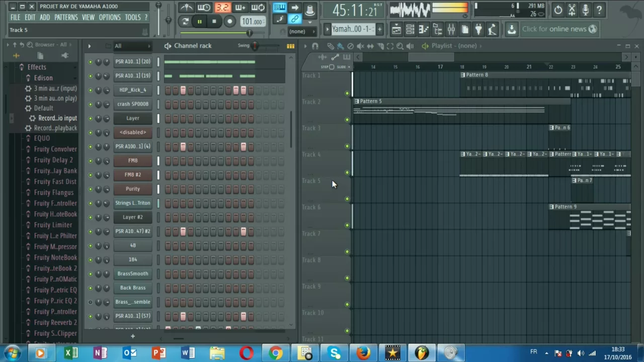Toggle the metronome icon
The height and width of the screenshot is (362, 644).
point(187,8)
